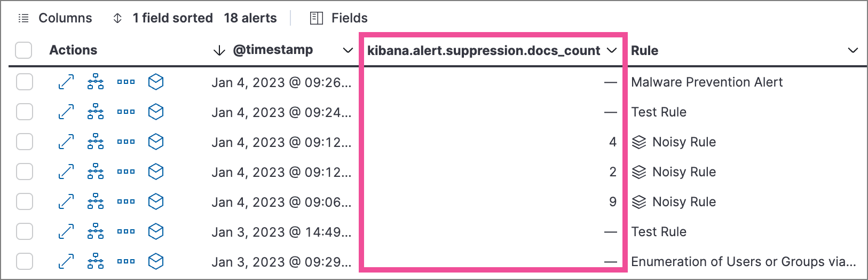Viewport: 868px width, 280px height.
Task: Investigate the Malware Prevention Alert in timeline
Action: click(155, 82)
